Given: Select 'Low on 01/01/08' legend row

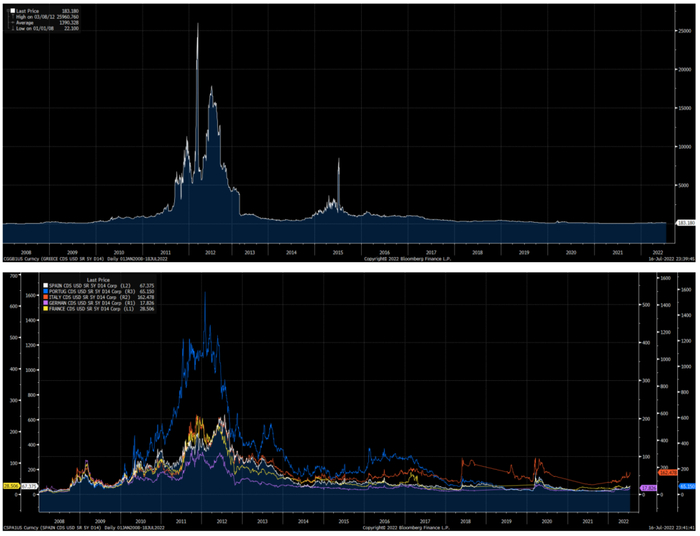Looking at the screenshot, I should point(45,28).
